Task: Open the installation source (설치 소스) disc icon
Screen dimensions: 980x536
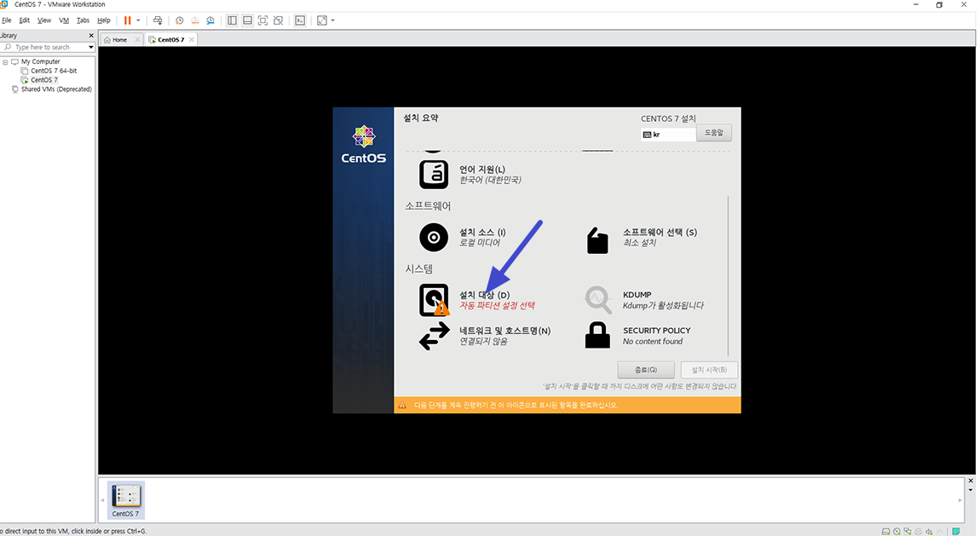Action: pyautogui.click(x=434, y=238)
